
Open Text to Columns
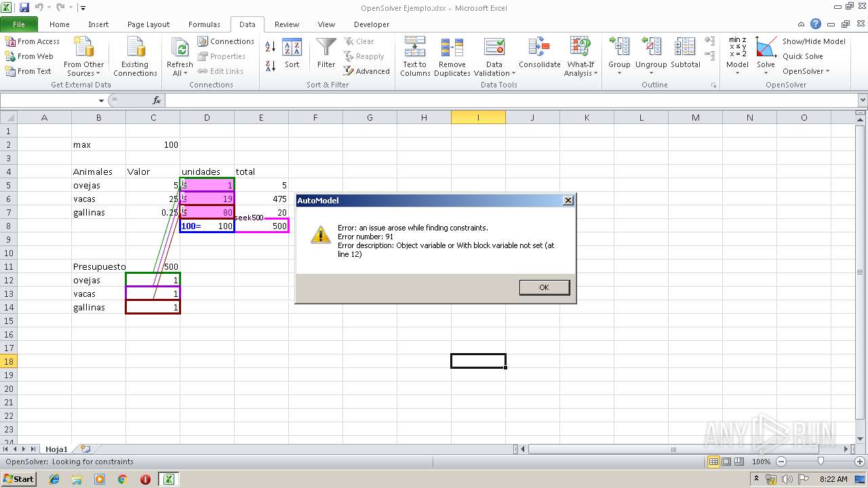pos(415,57)
